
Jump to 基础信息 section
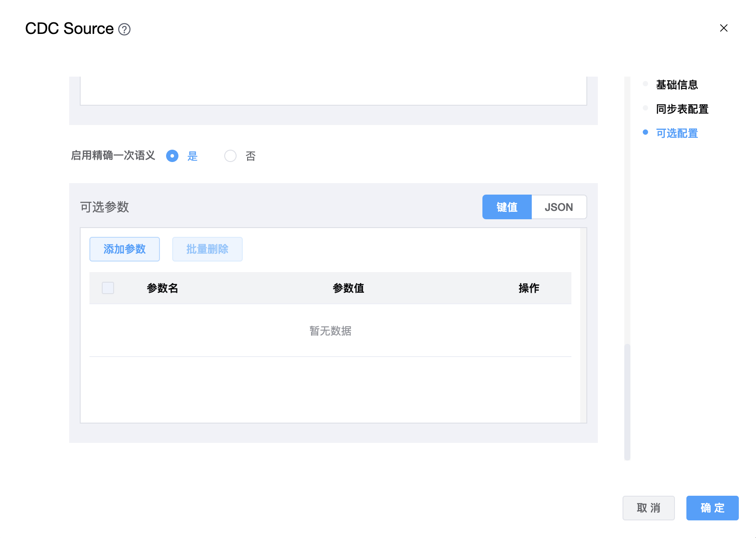(x=676, y=85)
